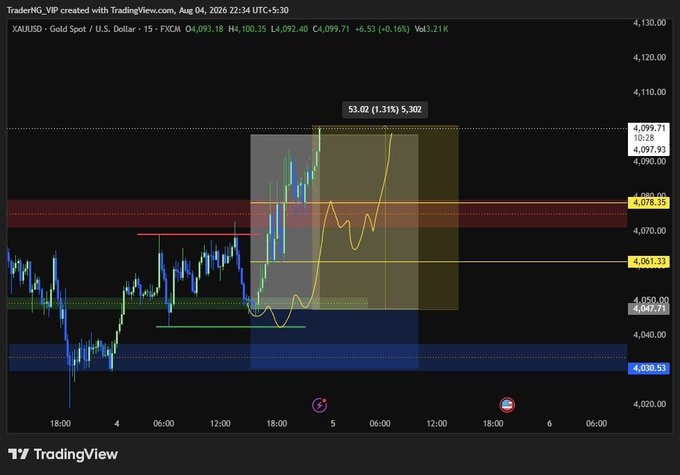Image resolution: width=680 pixels, height=475 pixels.
Task: Click the TraderNG_VIP created with TradingView caption
Action: 147,10
